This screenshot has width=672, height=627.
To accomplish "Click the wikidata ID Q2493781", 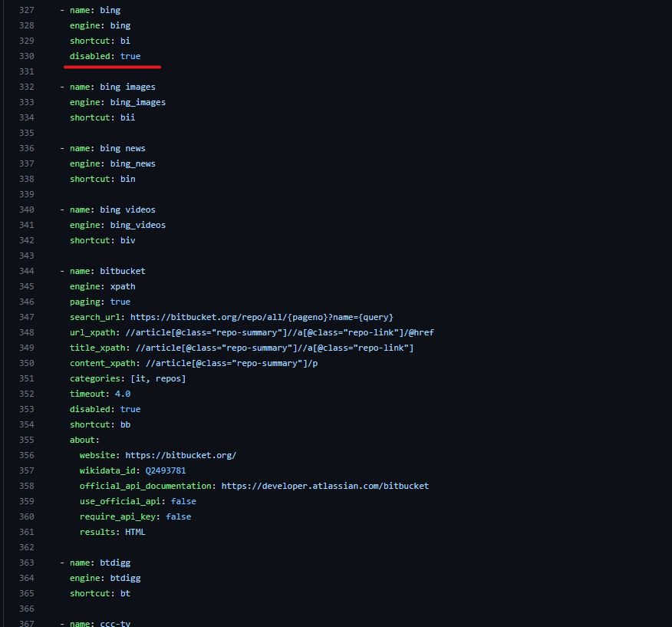I will click(x=165, y=470).
